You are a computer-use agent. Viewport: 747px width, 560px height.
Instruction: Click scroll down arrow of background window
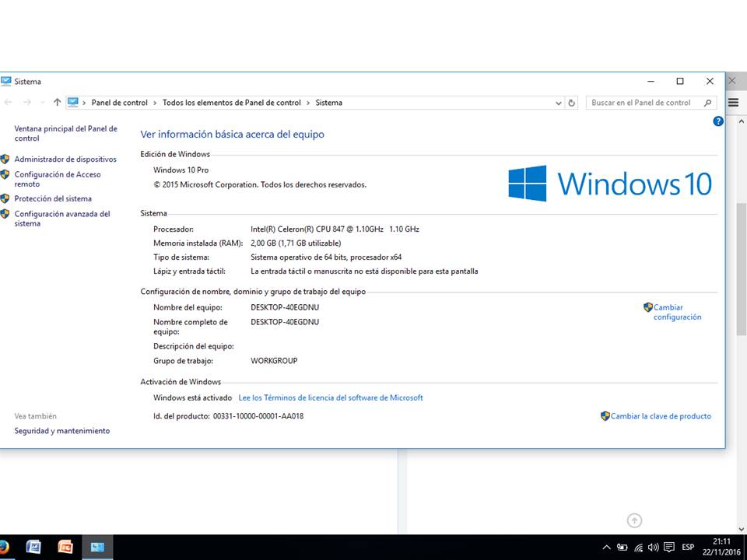click(x=742, y=529)
